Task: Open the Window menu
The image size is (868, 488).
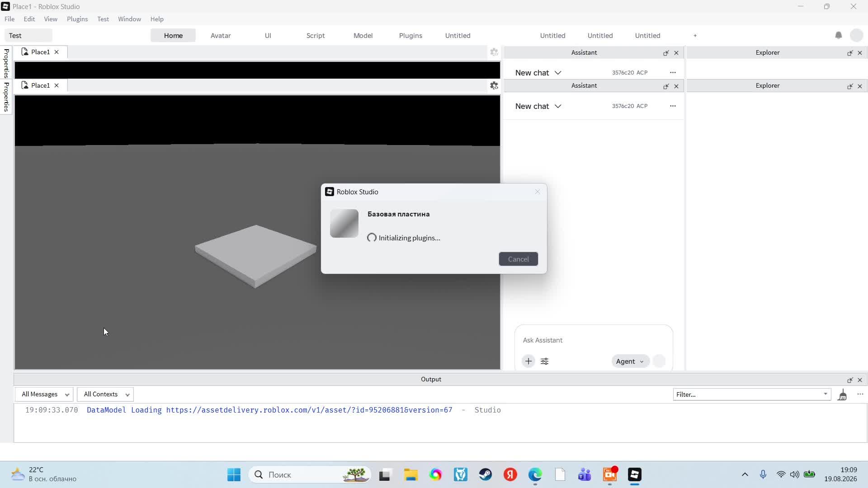Action: (x=129, y=19)
